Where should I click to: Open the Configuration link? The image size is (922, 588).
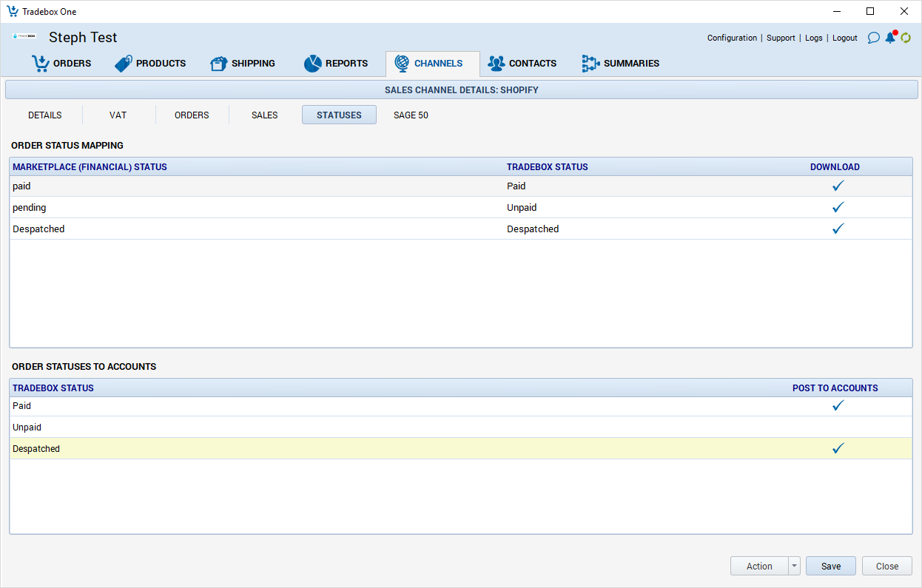[x=732, y=38]
